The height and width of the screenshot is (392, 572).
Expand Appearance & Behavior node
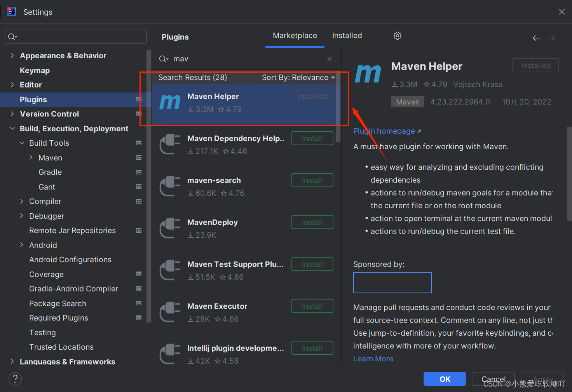coord(12,56)
